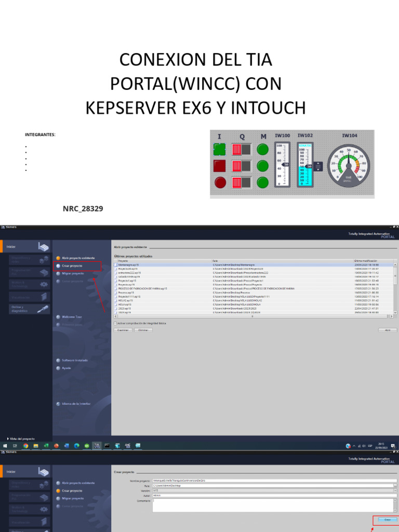Click the IW102 cyan bar slider
Viewport: 399px width, 532px height.
pos(305,165)
